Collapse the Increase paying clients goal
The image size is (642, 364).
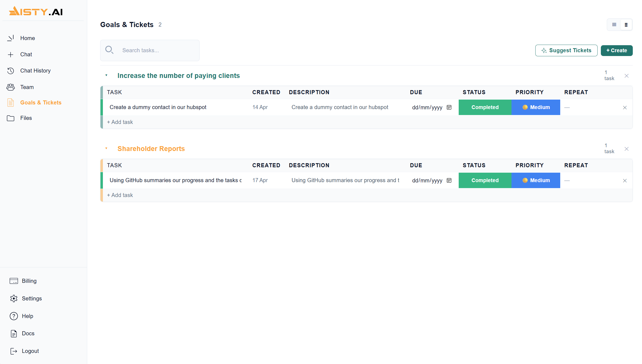click(106, 75)
